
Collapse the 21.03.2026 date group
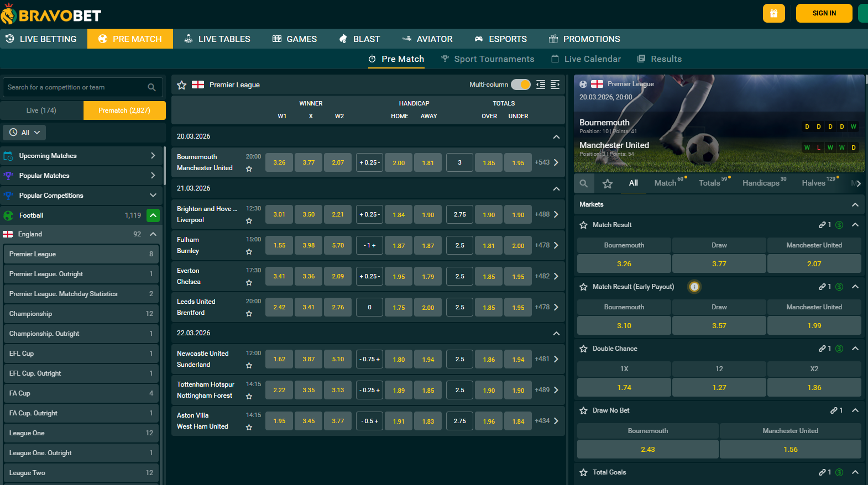556,189
